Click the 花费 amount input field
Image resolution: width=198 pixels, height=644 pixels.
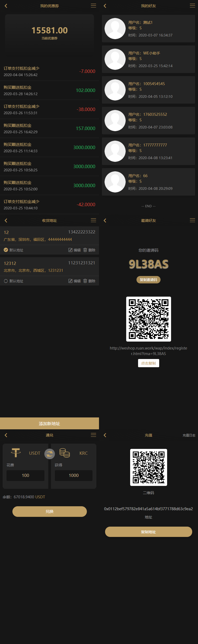(25, 475)
